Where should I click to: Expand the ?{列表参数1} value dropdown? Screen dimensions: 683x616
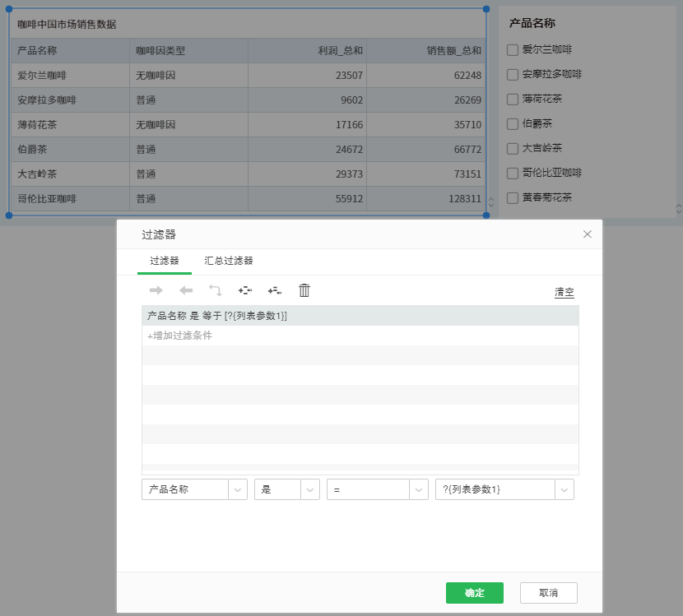(x=565, y=489)
